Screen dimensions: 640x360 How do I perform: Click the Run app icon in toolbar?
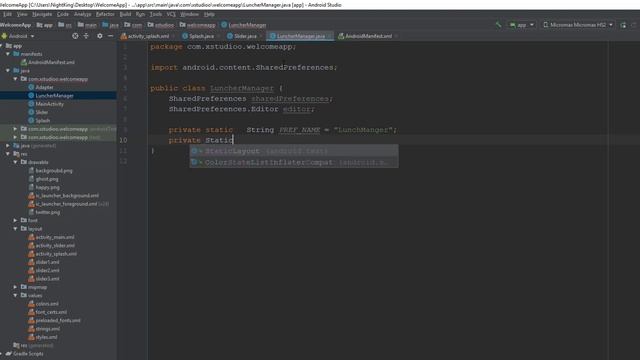[x=623, y=25]
